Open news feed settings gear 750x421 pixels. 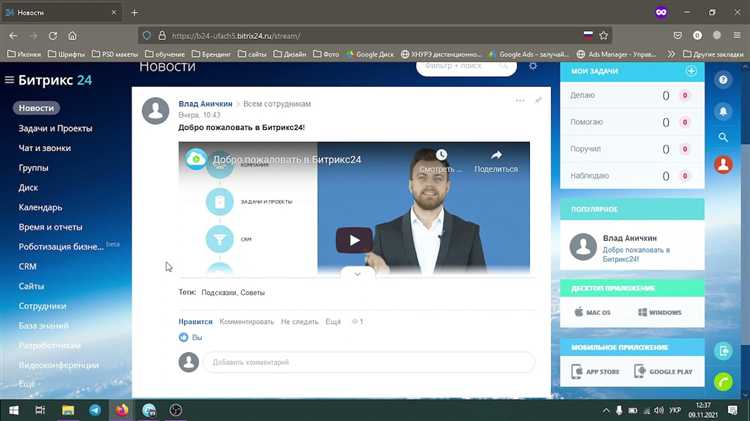[x=533, y=66]
